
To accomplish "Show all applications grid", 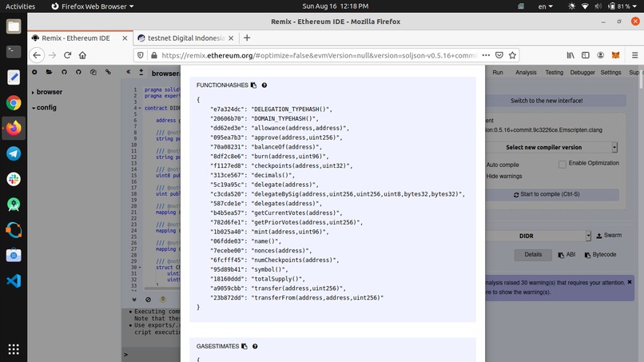I will pyautogui.click(x=14, y=349).
